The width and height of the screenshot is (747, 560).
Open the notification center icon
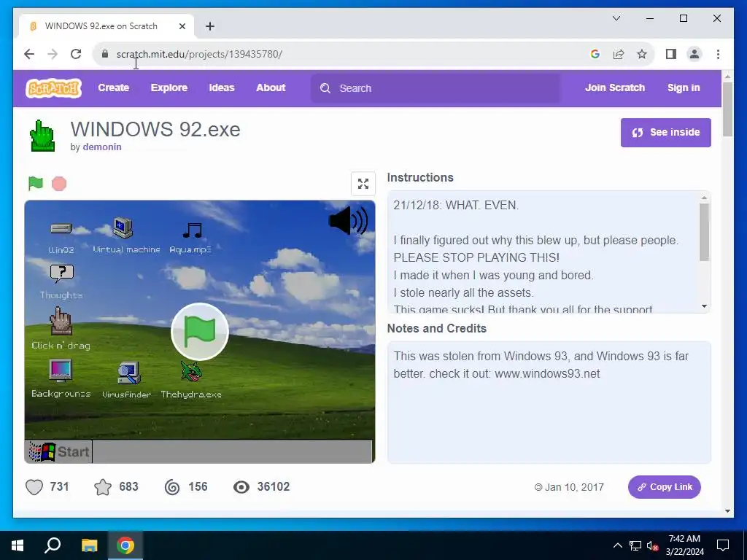pyautogui.click(x=723, y=545)
